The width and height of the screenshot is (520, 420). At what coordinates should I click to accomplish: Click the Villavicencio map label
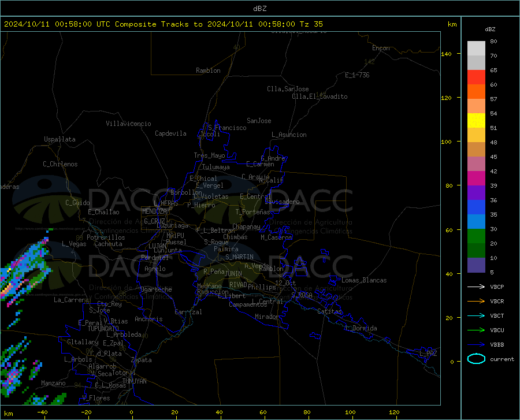click(x=128, y=124)
